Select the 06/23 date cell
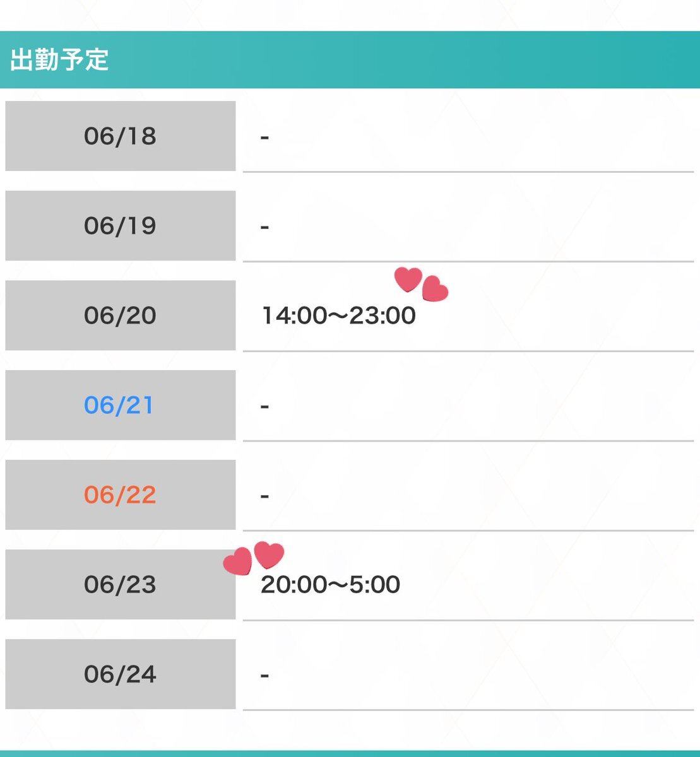 [x=121, y=584]
